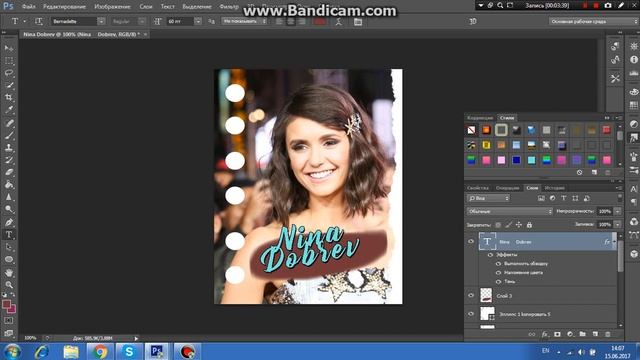Select the Crop tool
This screenshot has height=360, width=640.
9,98
